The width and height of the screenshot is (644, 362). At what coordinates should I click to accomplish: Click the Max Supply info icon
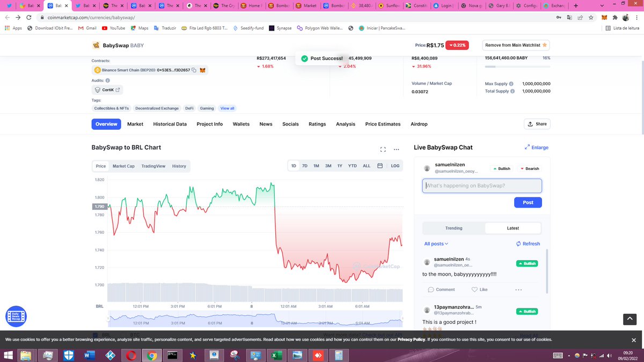(511, 84)
